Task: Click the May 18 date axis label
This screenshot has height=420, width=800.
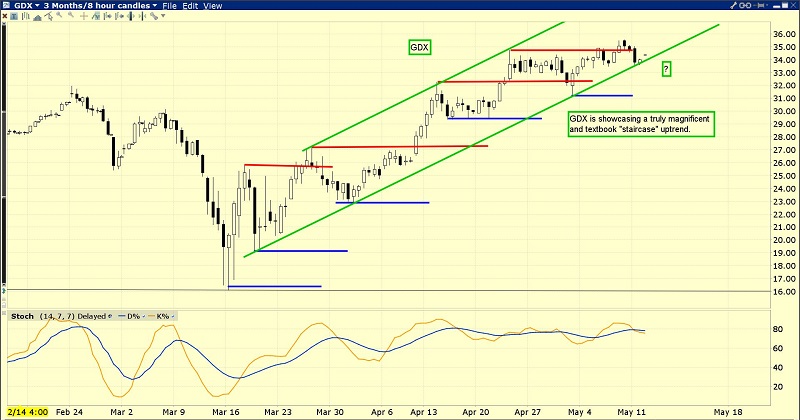Action: 728,412
